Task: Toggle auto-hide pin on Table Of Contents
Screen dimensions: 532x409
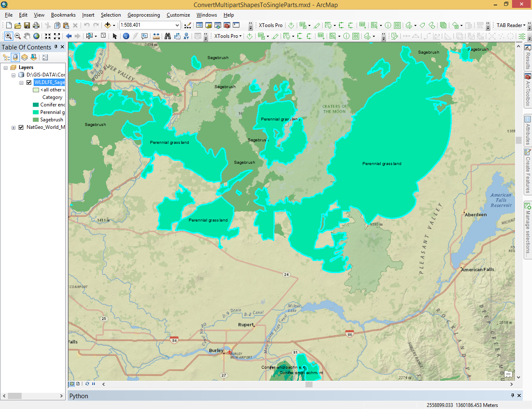Action: click(x=56, y=47)
